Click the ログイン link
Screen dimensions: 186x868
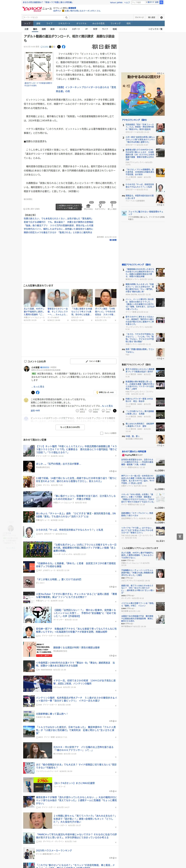(x=57, y=11)
